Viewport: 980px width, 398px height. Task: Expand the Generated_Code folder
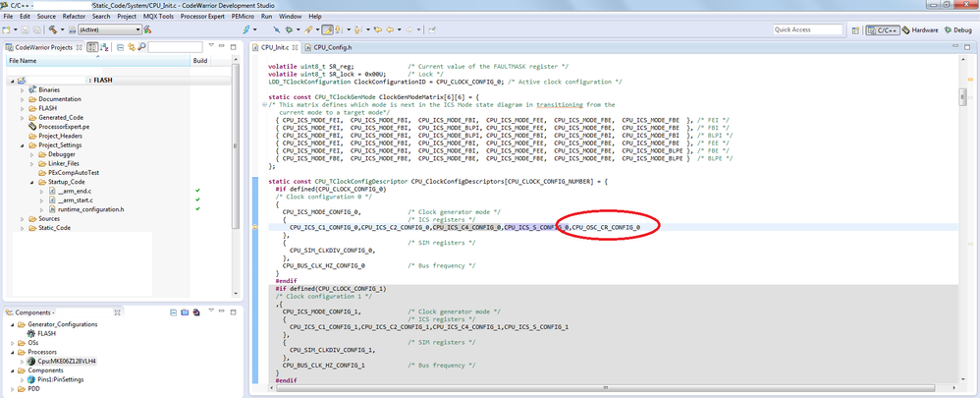[22, 117]
